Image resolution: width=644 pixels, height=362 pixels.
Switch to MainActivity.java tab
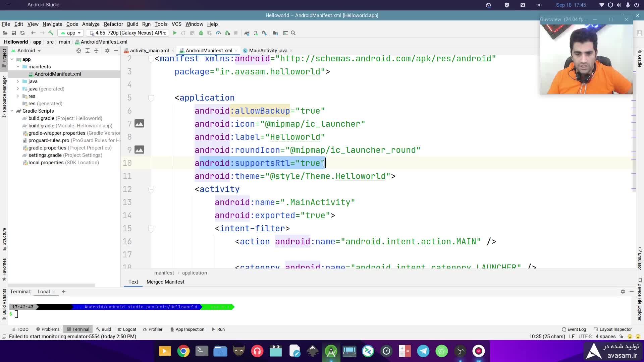coord(268,51)
